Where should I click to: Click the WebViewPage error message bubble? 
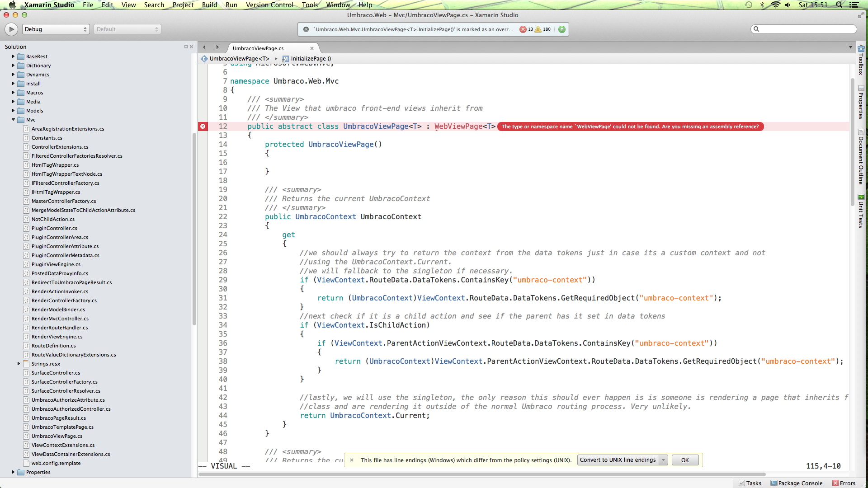point(630,127)
